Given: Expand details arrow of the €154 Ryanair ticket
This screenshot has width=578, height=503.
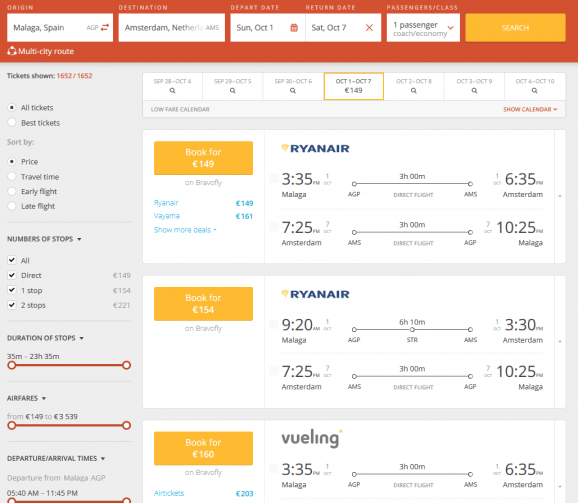Looking at the screenshot, I should pos(560,341).
